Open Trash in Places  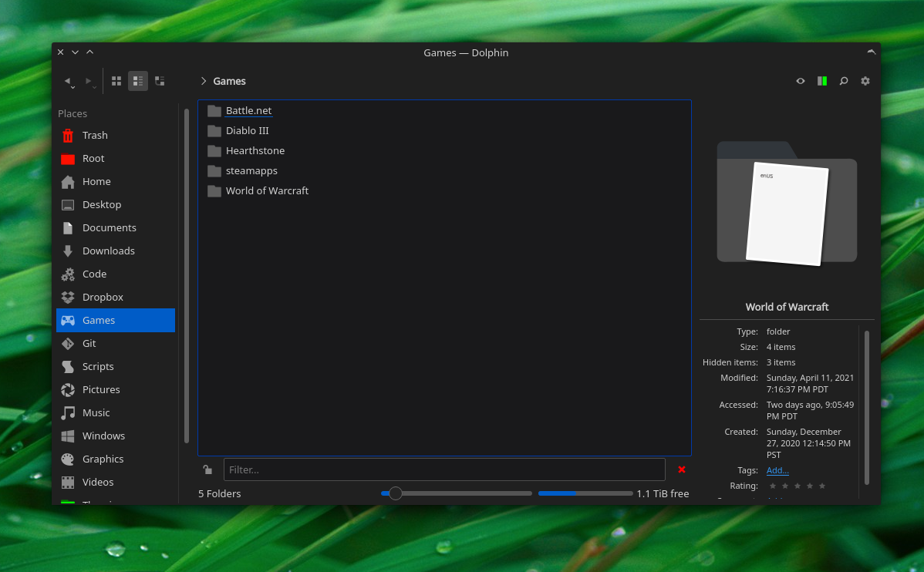pyautogui.click(x=116, y=136)
